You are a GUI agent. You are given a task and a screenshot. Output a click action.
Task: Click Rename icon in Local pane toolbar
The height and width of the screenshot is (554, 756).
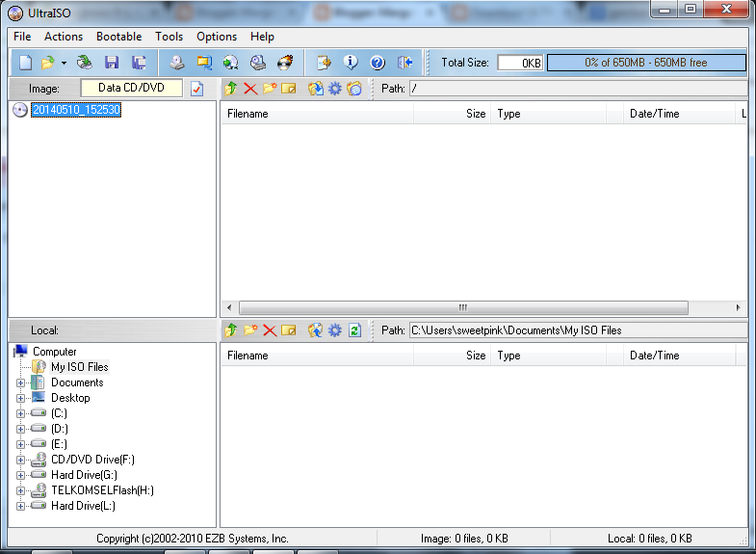[289, 330]
